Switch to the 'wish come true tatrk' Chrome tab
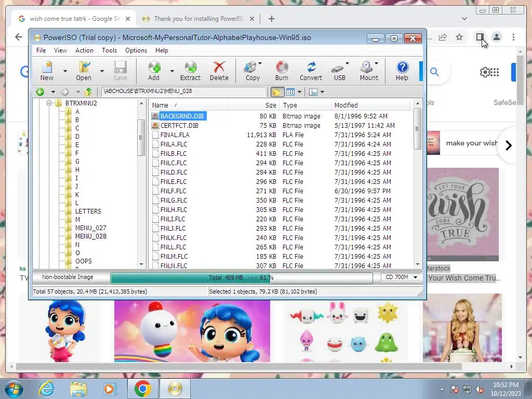Screen dimensions: 532x399 tap(74, 19)
